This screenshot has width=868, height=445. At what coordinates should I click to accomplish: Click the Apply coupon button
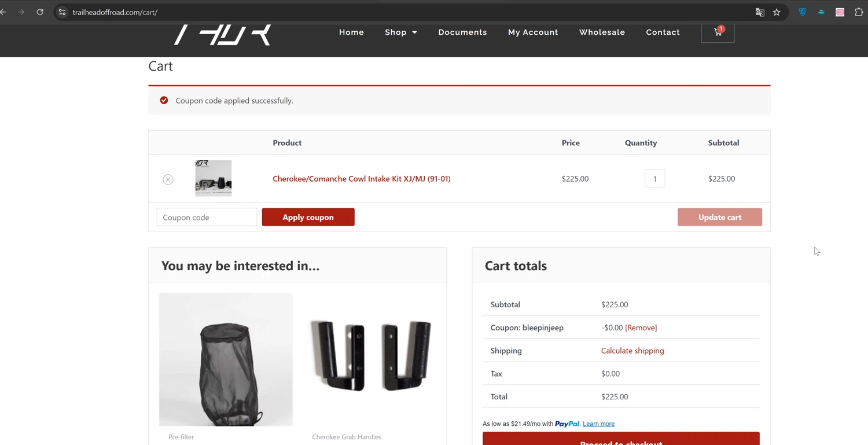[x=308, y=217]
